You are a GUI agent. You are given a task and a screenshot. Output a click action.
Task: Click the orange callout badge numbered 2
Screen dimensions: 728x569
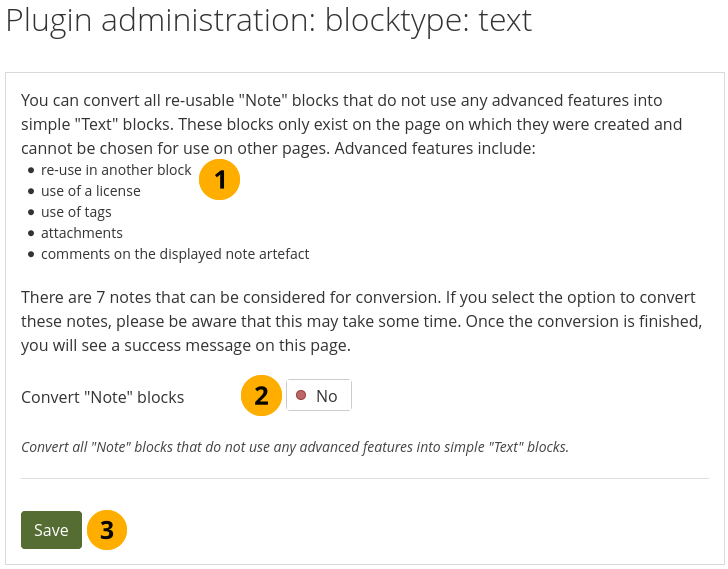pos(261,396)
